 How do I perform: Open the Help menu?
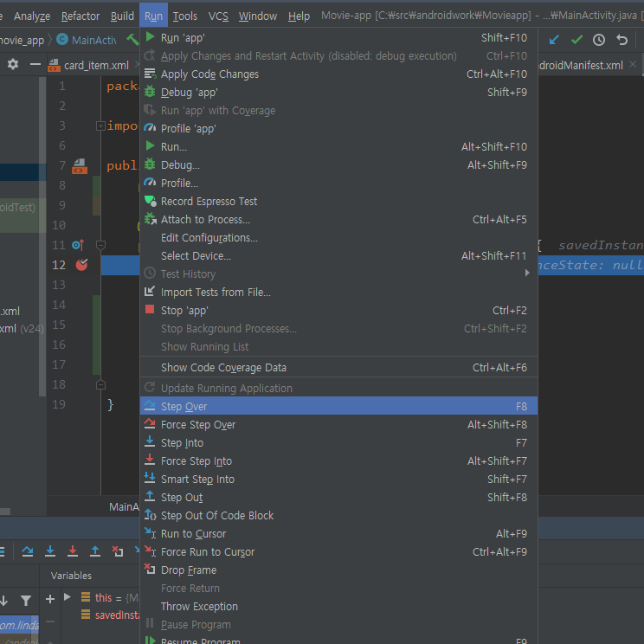point(299,16)
